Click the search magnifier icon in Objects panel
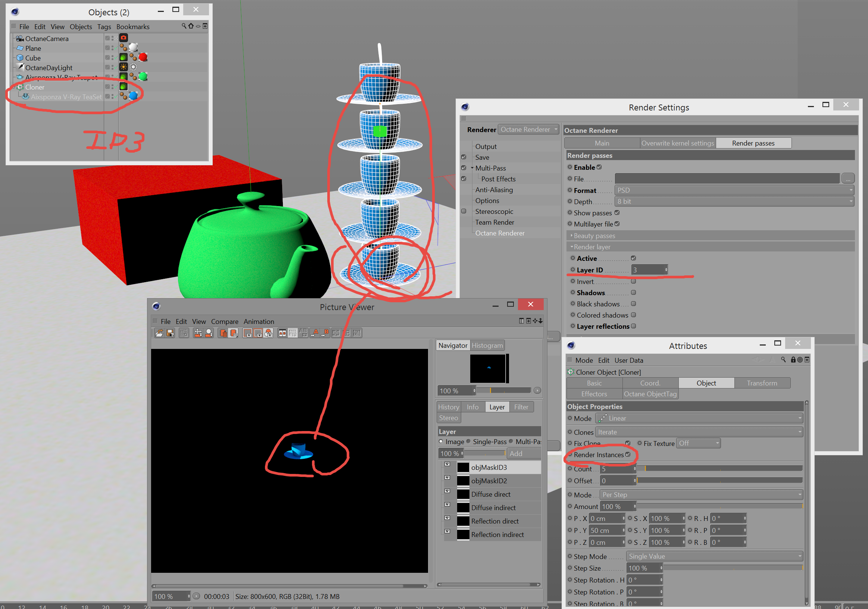The height and width of the screenshot is (609, 868). 184,26
